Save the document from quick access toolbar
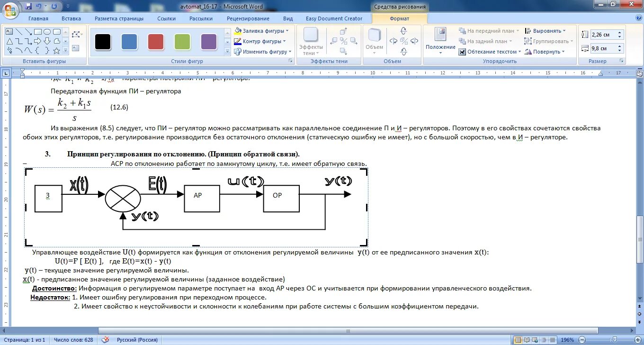This screenshot has height=345, width=644. pyautogui.click(x=28, y=6)
